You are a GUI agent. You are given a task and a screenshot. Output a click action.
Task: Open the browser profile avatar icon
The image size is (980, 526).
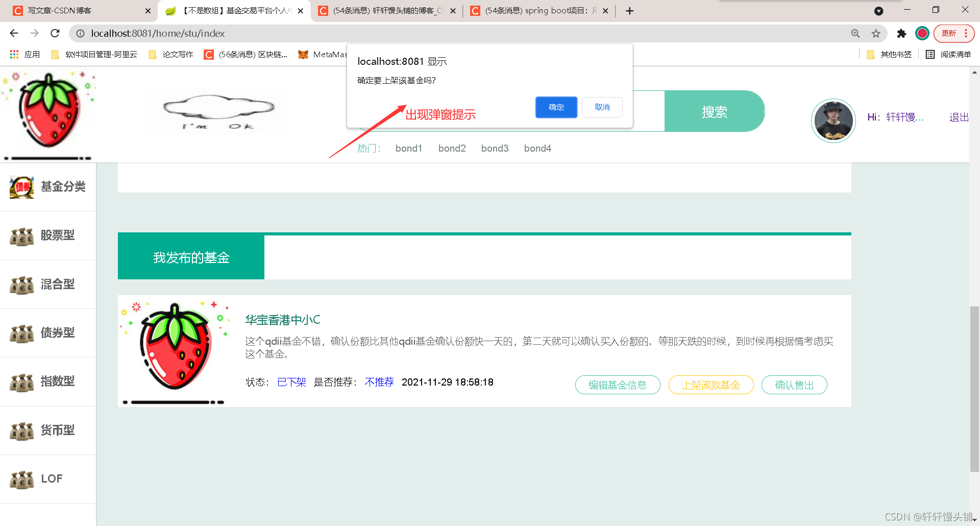[x=922, y=34]
